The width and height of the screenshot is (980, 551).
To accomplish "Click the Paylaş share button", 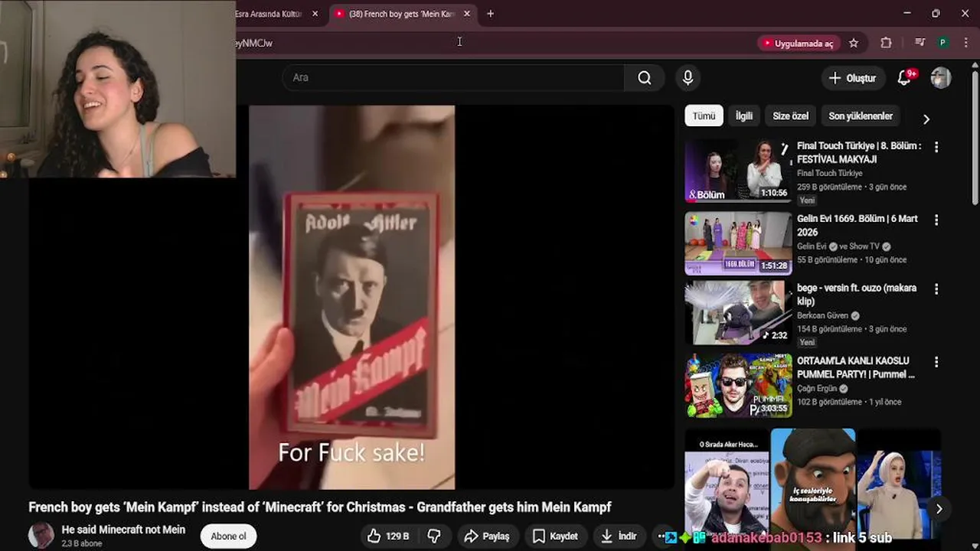I will pos(486,536).
